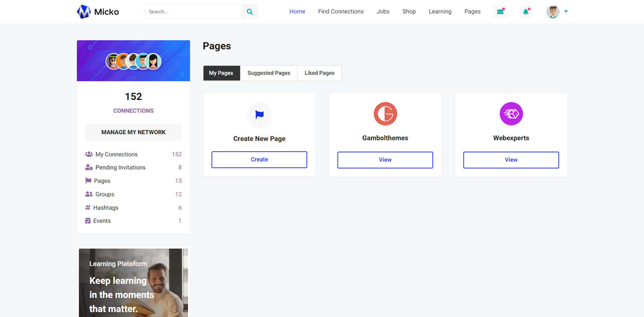Open the Learning Platform banner image

pos(133,283)
